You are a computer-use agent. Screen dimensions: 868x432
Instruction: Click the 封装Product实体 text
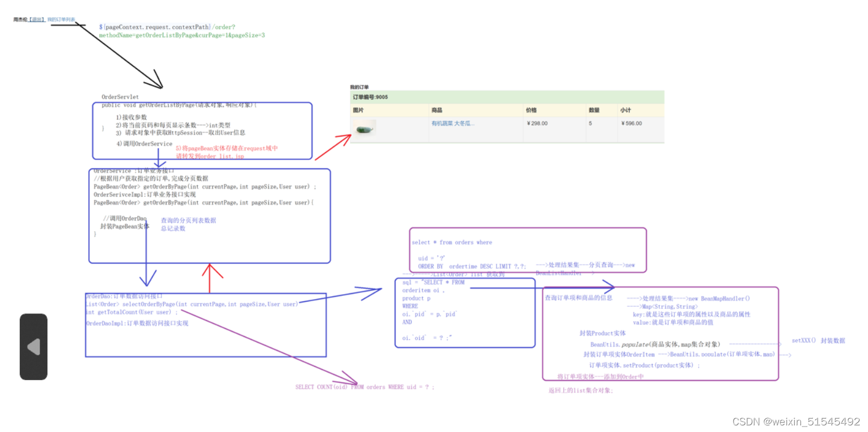602,333
